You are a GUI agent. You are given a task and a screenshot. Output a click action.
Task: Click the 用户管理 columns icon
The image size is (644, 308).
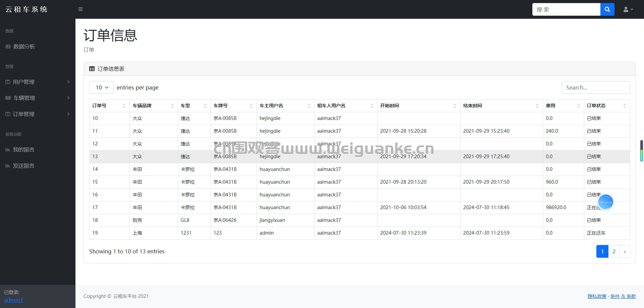[x=8, y=82]
